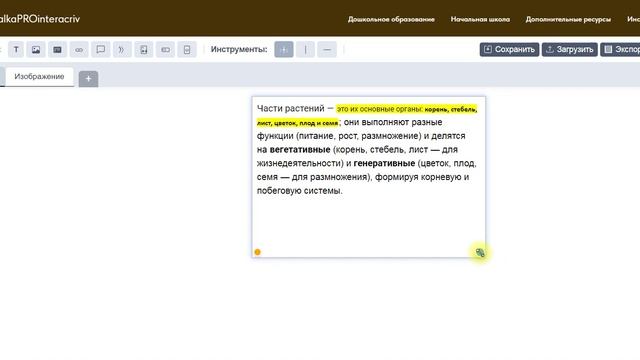Screen dimensions: 640x360
Task: Open the Начальная школа menu
Action: coord(480,19)
